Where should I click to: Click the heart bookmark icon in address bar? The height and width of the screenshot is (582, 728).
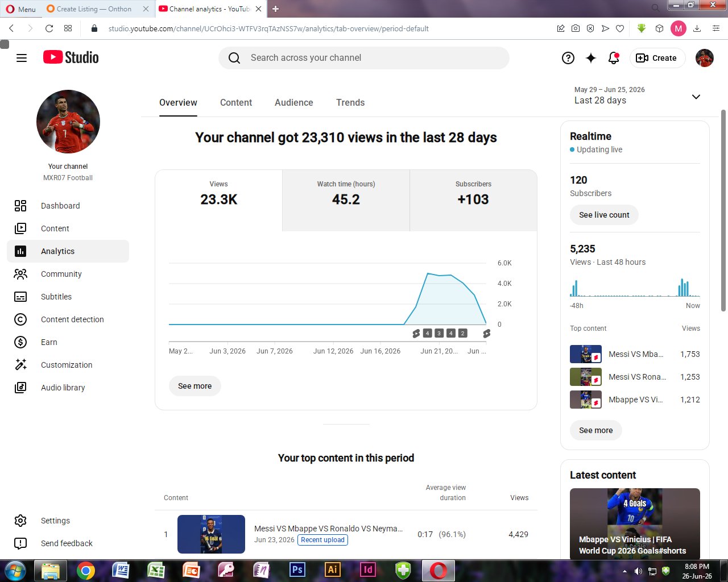(620, 28)
